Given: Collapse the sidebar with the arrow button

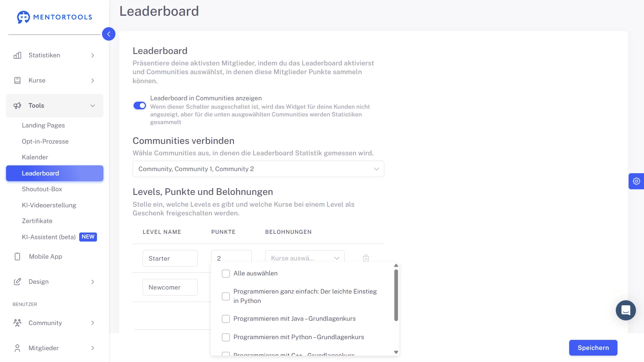Looking at the screenshot, I should 109,34.
